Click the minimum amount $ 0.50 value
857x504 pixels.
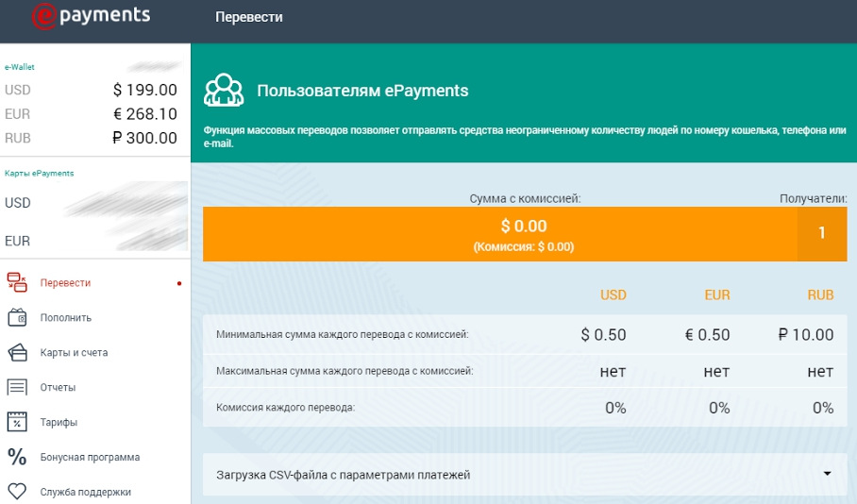[603, 334]
